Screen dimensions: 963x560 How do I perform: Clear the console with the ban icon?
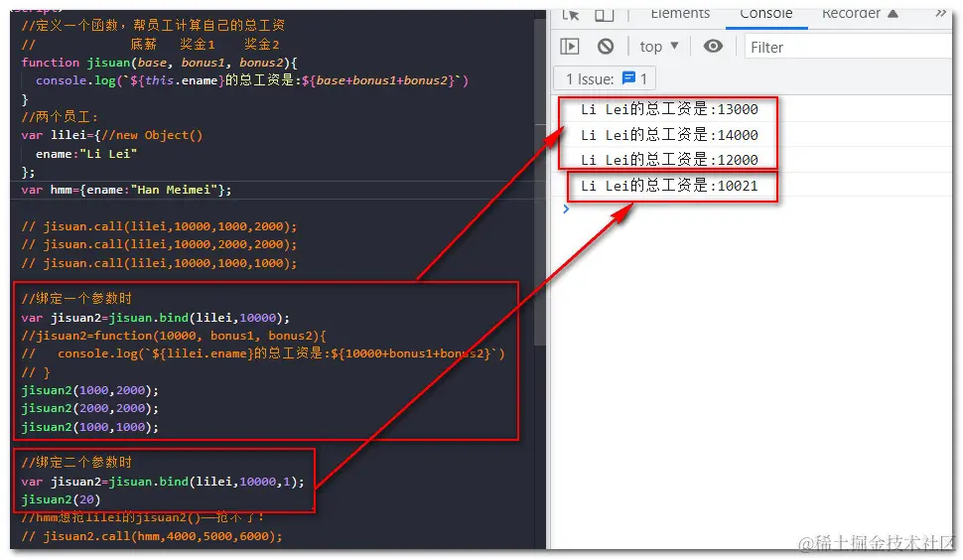pos(606,46)
